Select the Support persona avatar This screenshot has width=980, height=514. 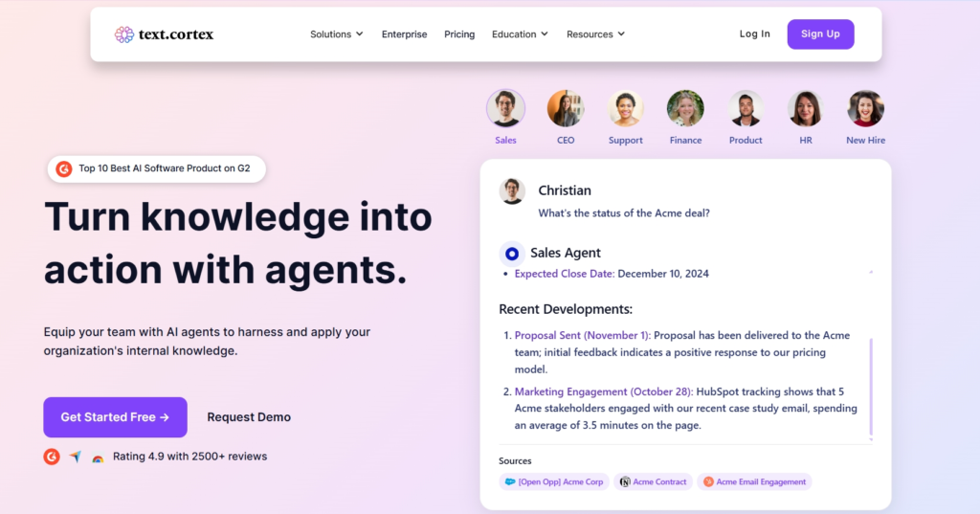pos(626,108)
